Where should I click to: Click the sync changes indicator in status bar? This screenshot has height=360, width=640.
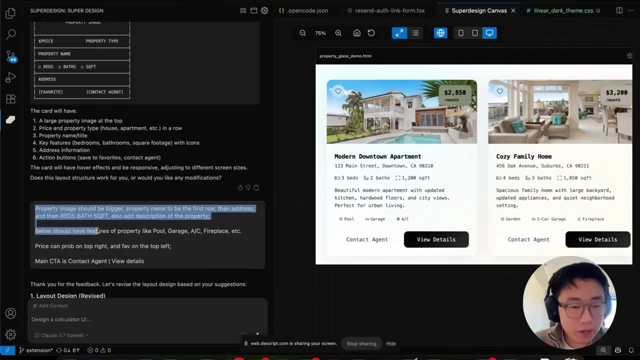pyautogui.click(x=68, y=350)
